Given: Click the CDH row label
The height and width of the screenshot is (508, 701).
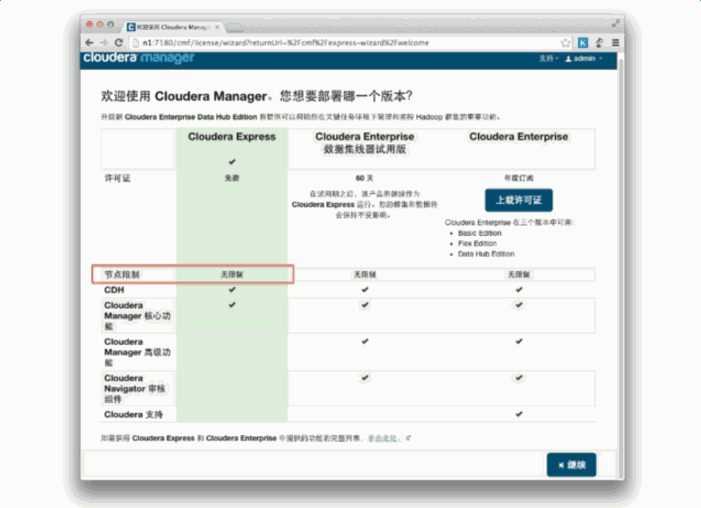Looking at the screenshot, I should tap(114, 290).
